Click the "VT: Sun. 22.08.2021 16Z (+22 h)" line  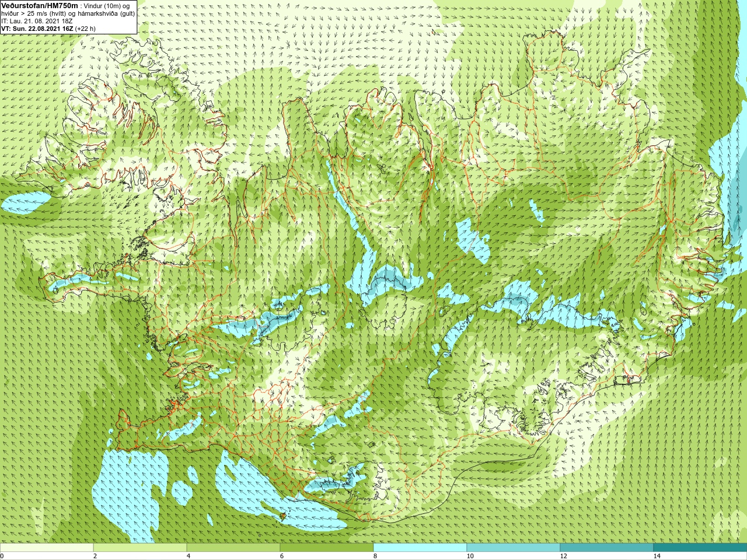[x=48, y=29]
